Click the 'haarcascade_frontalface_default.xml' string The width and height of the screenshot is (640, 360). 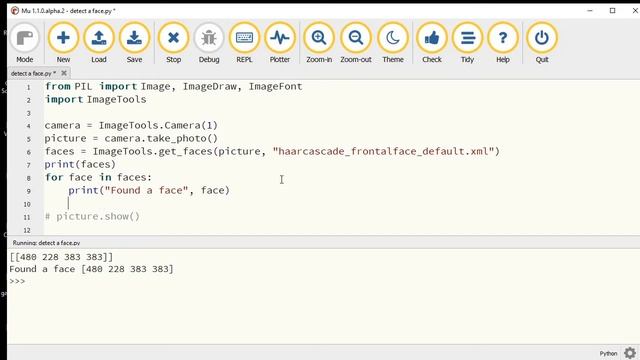[383, 151]
